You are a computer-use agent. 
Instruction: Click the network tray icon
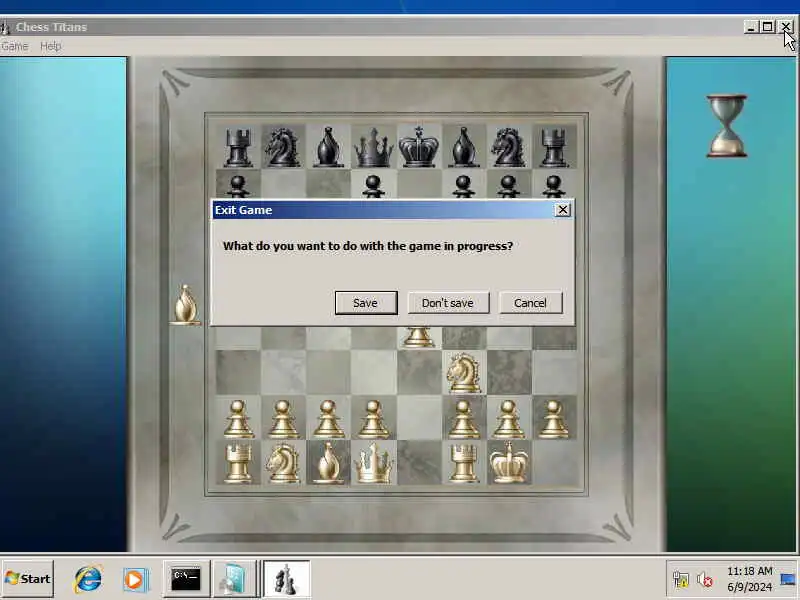click(681, 580)
